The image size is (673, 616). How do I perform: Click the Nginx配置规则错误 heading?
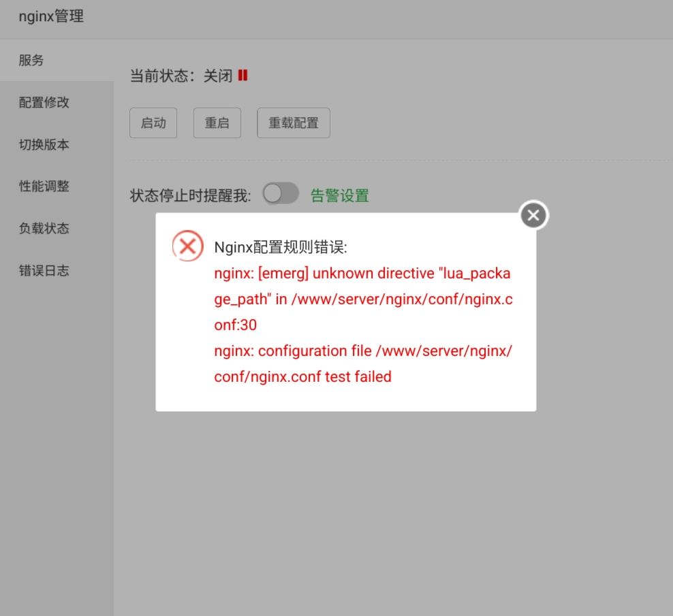(281, 247)
